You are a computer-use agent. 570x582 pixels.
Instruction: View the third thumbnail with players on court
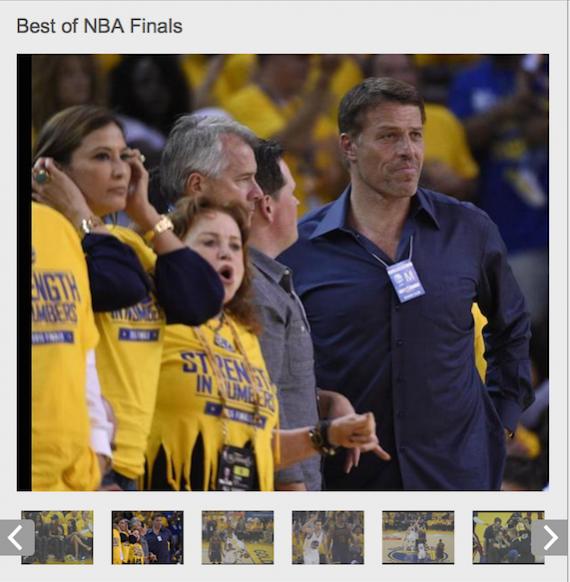click(238, 537)
